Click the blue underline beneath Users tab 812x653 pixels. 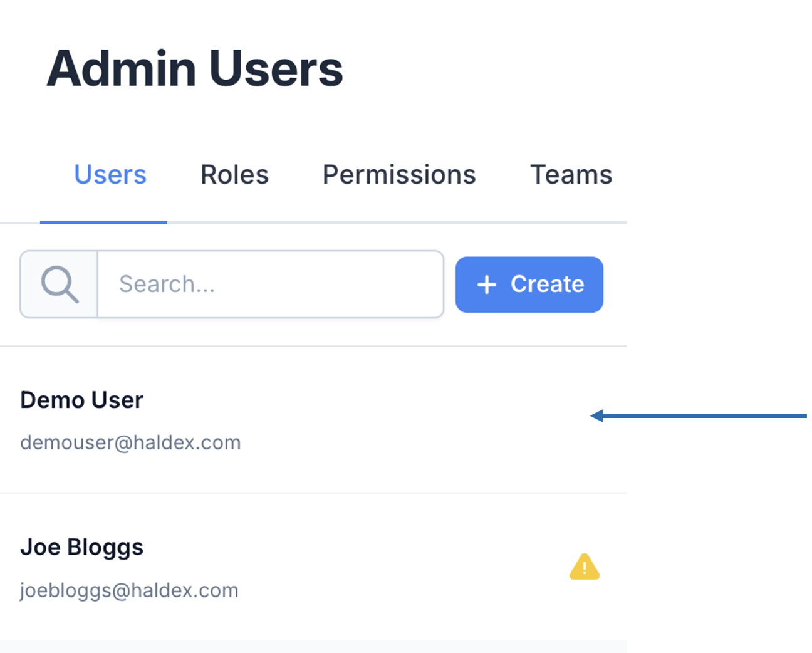103,222
